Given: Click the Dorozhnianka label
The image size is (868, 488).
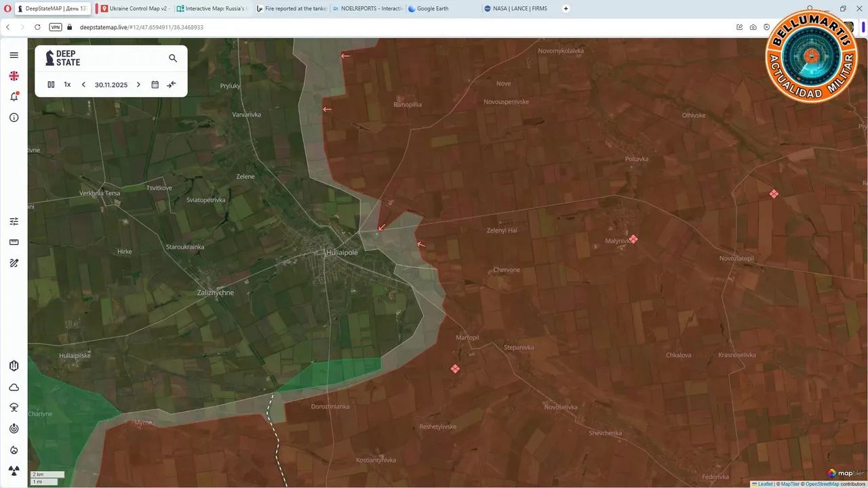Looking at the screenshot, I should (330, 407).
